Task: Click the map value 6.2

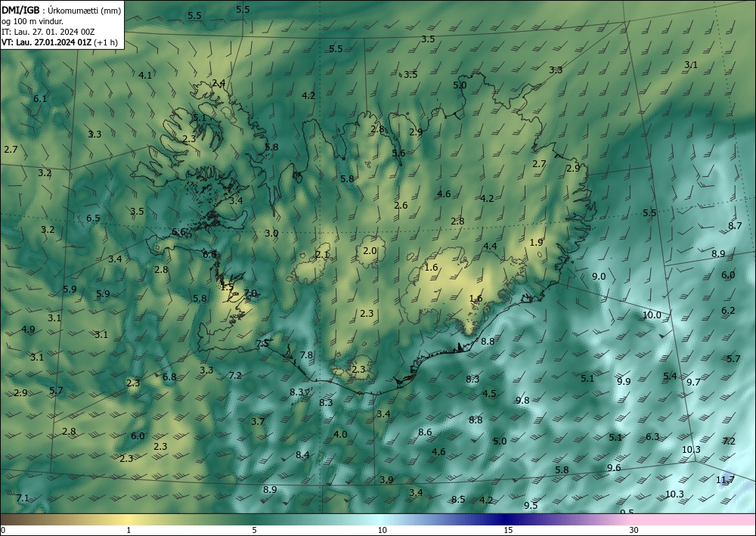Action: pos(728,311)
